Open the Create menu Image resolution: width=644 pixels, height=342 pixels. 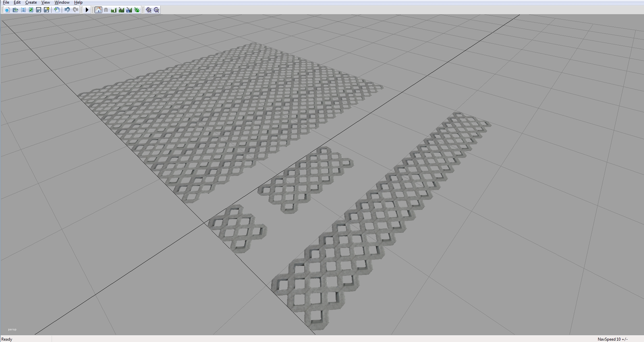(x=31, y=2)
